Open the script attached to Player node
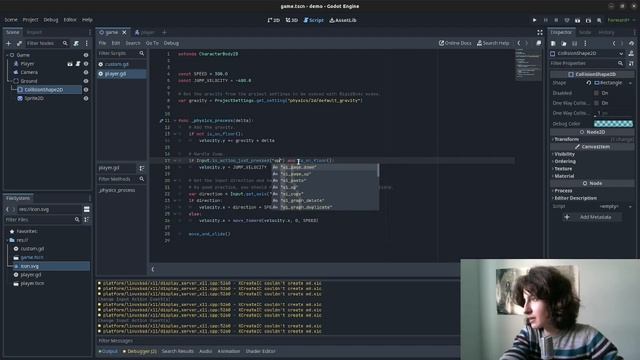Image resolution: width=640 pixels, height=360 pixels. pos(78,64)
